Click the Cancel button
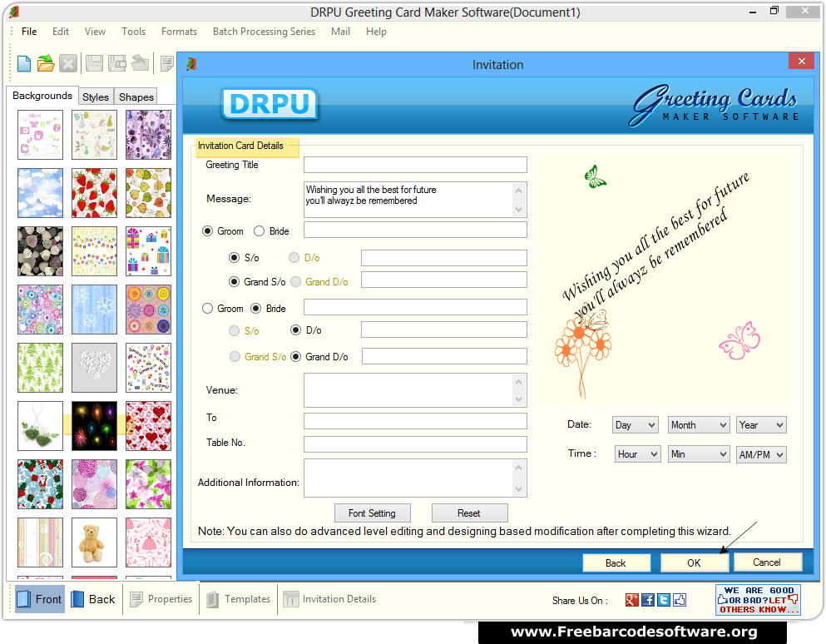The image size is (826, 644). [767, 562]
